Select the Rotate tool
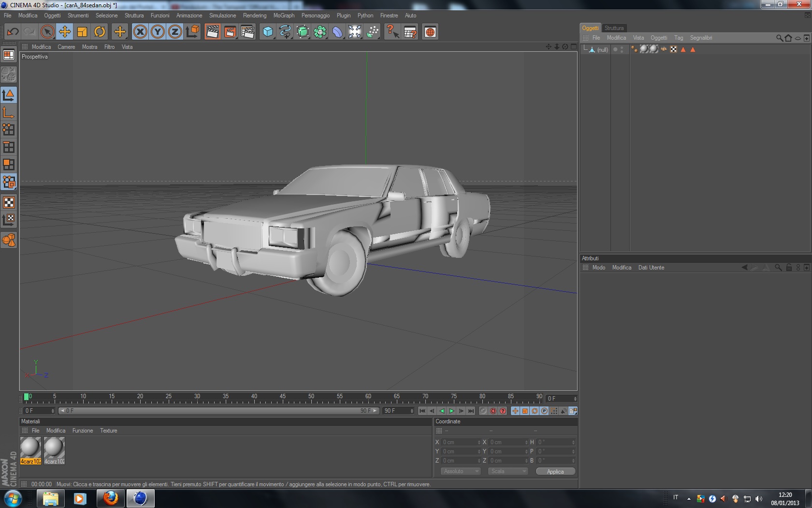Screen dimensions: 812x508 [100, 32]
